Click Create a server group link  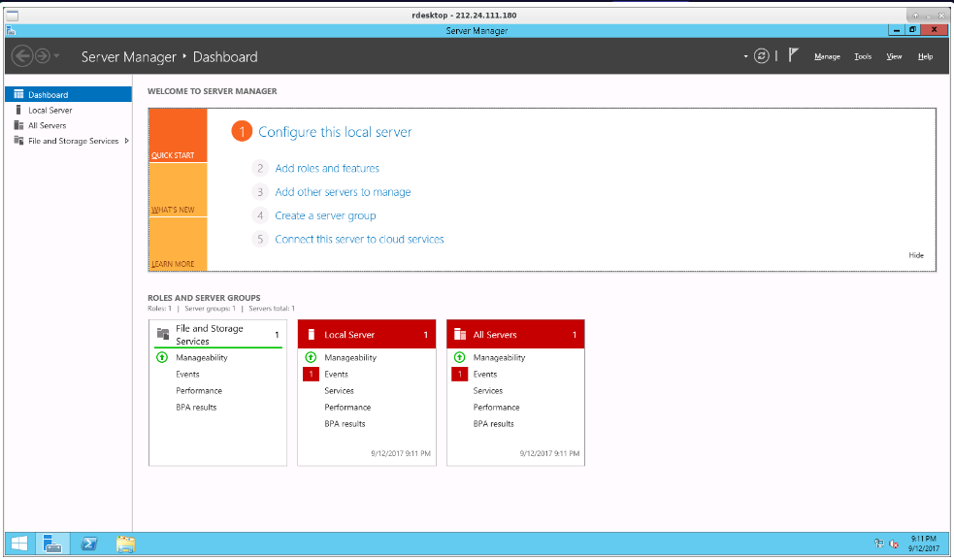(325, 215)
